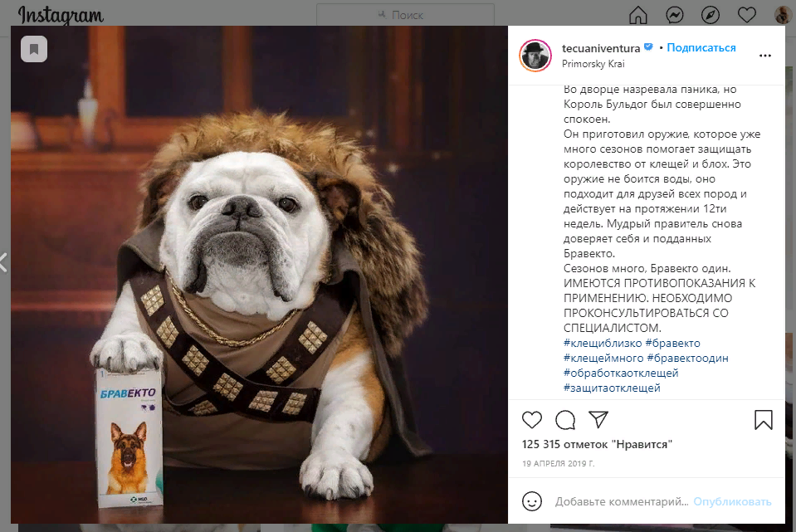The height and width of the screenshot is (532, 796).
Task: Open the three-dot post options menu
Action: click(765, 56)
